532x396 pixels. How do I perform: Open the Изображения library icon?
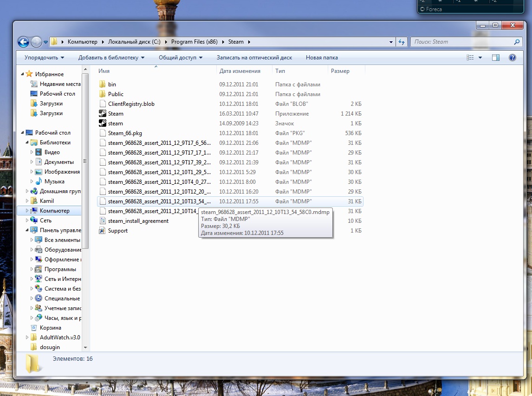click(x=39, y=172)
